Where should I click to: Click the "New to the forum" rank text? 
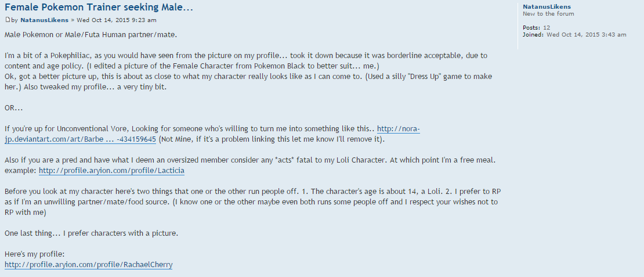[x=548, y=13]
